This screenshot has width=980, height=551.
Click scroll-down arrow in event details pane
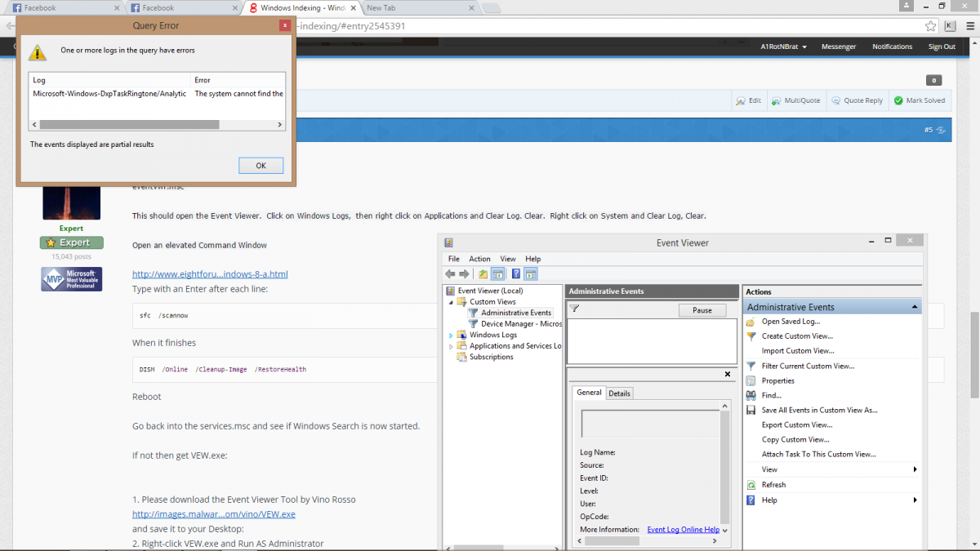tap(725, 530)
